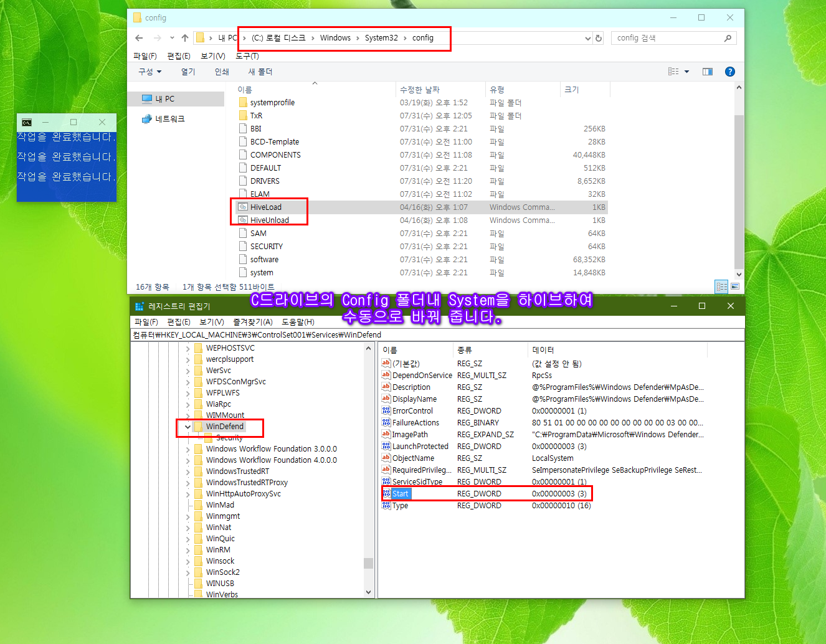The image size is (826, 644).
Task: Select the TxR folder icon
Action: point(243,115)
